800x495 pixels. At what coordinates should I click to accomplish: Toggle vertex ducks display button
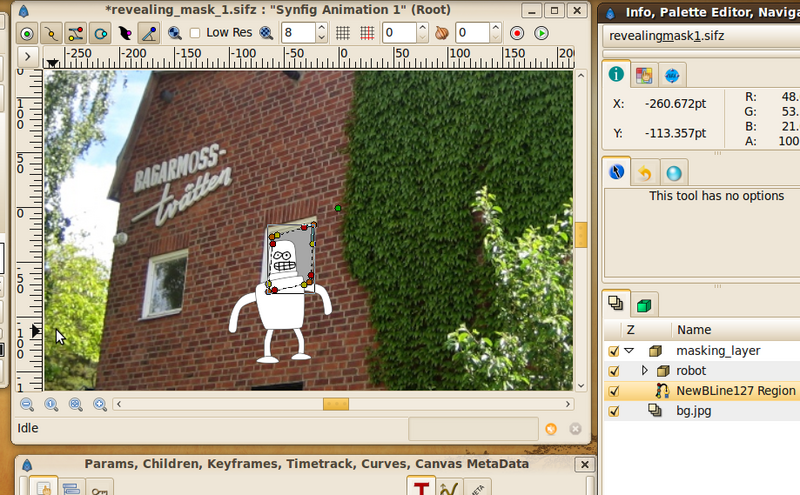pos(52,34)
